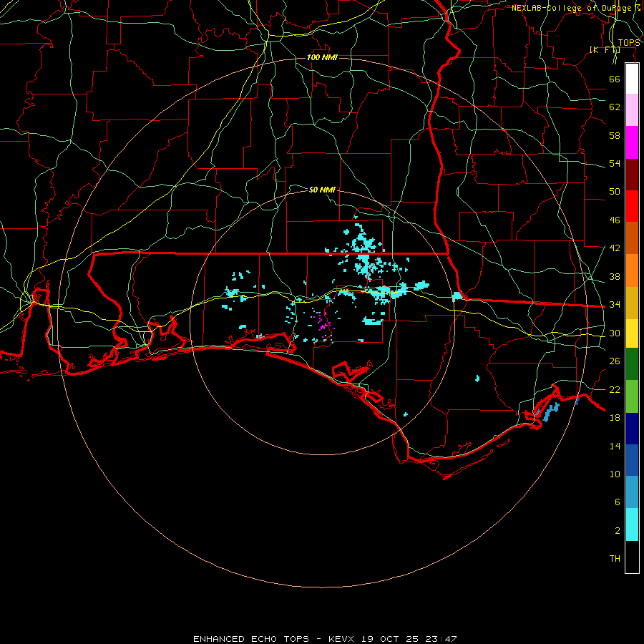The height and width of the screenshot is (644, 644).
Task: Click the cyan legend swatch
Action: point(632,525)
